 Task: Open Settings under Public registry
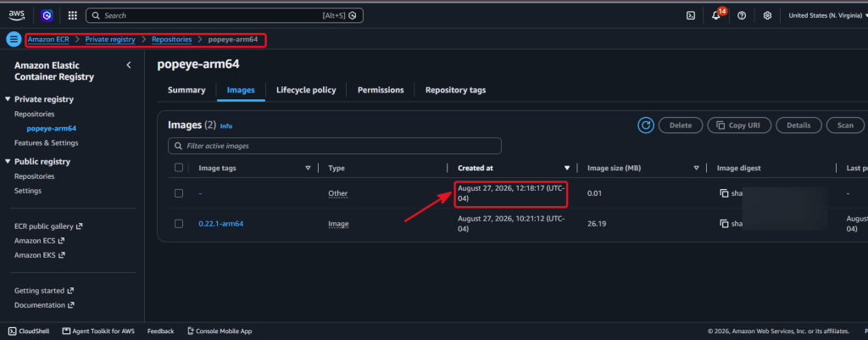click(28, 191)
